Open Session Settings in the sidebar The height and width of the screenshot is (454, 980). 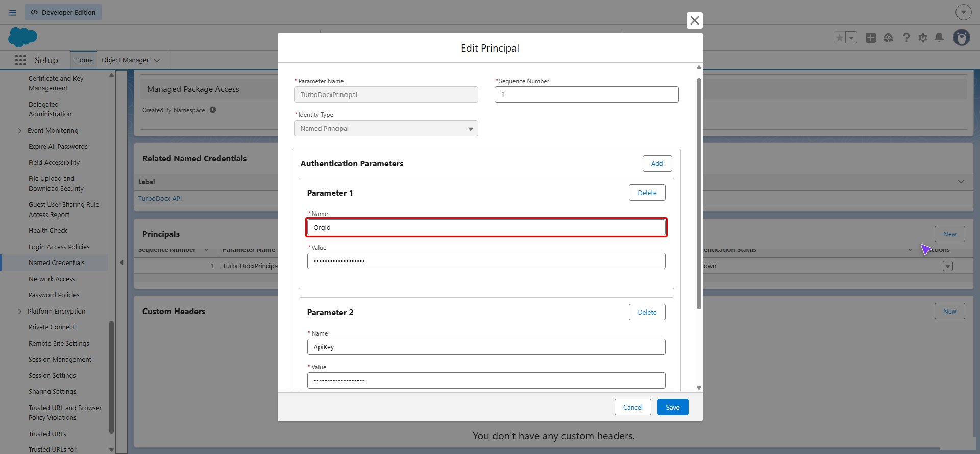(x=52, y=376)
